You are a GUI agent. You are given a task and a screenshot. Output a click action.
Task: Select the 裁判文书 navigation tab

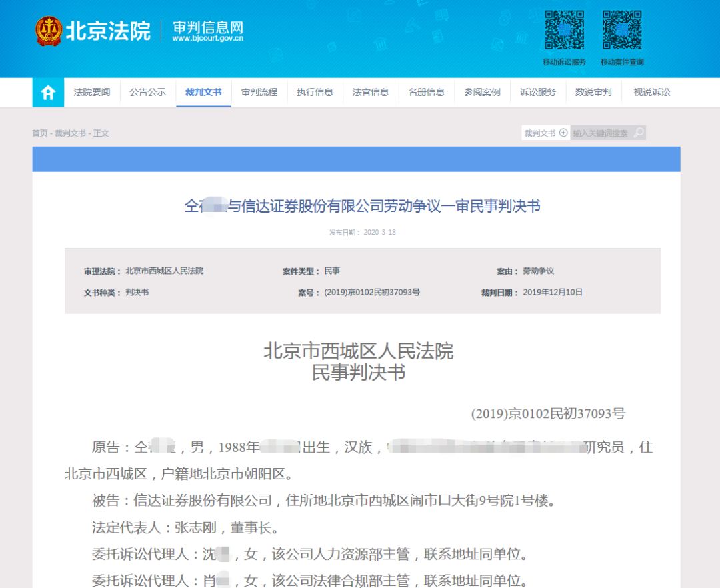coord(203,93)
